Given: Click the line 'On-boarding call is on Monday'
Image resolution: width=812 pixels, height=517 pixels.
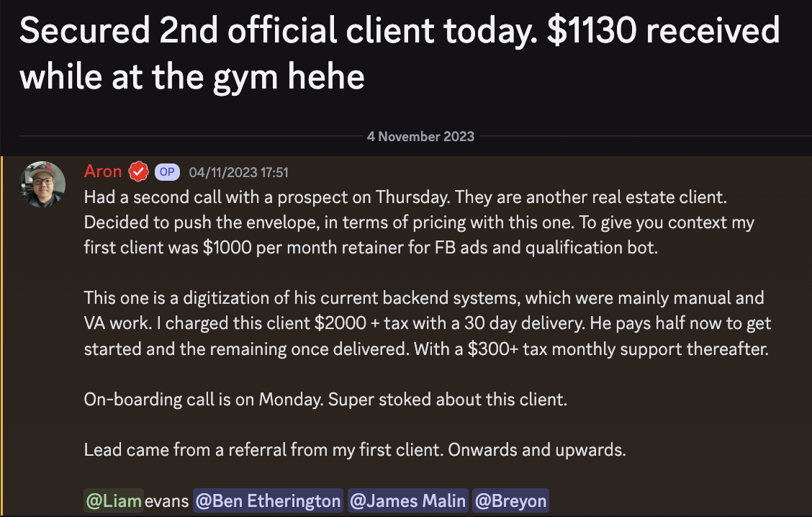Looking at the screenshot, I should [325, 400].
